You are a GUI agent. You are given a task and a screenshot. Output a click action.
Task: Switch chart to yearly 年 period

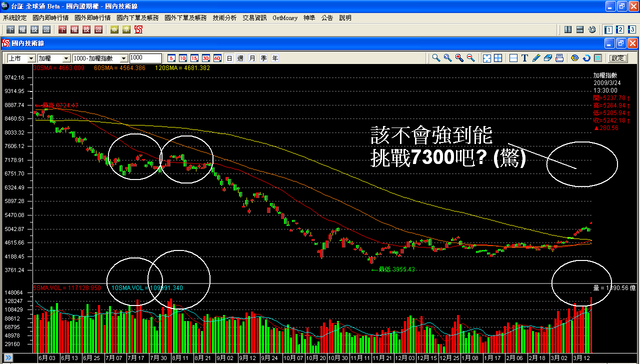pos(275,58)
